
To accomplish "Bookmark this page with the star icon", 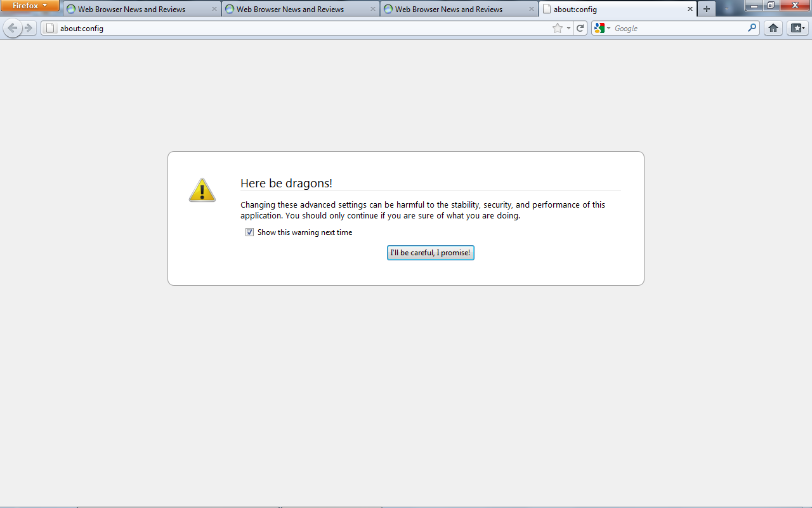I will click(x=557, y=28).
